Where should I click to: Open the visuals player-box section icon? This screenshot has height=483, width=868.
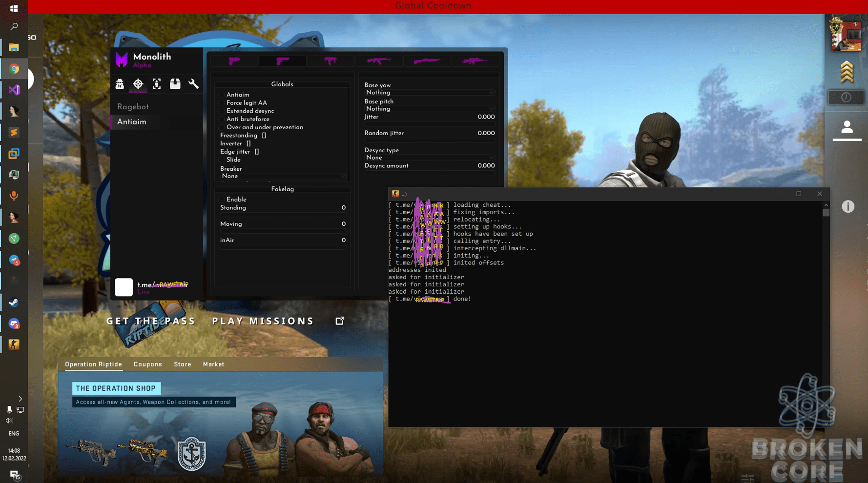pos(157,84)
